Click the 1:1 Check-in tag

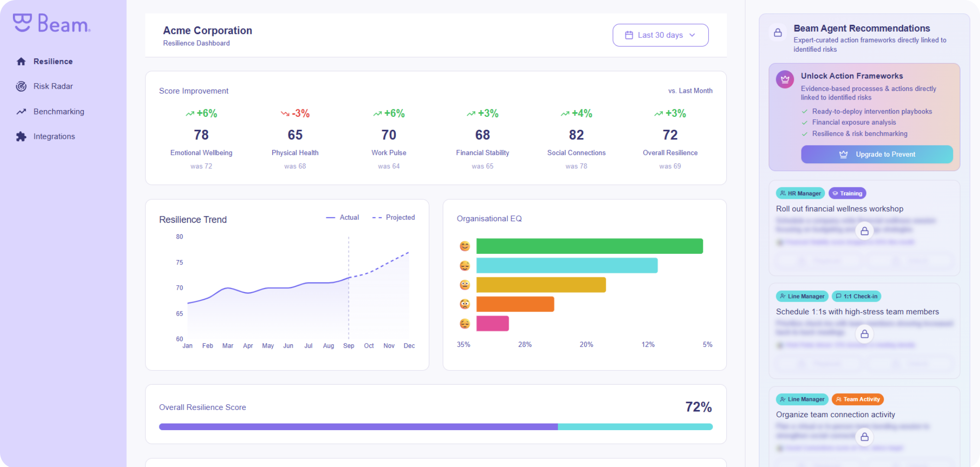(856, 296)
